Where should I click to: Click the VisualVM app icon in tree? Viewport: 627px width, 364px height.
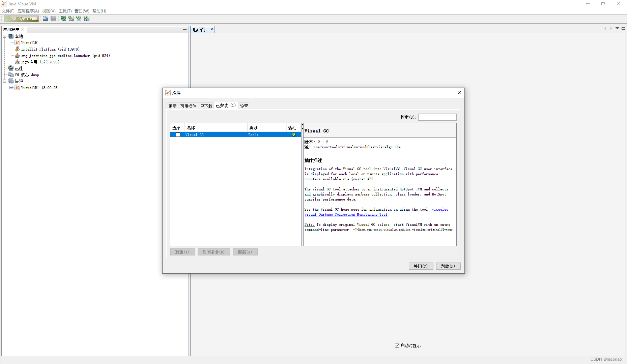(x=17, y=42)
